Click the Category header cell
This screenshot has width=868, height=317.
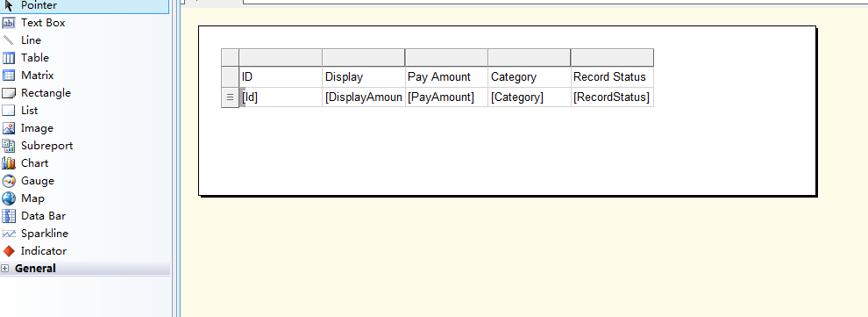530,77
